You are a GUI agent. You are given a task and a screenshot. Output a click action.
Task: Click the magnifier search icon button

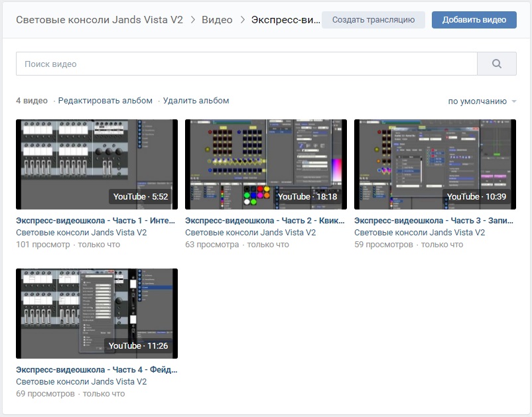click(496, 64)
